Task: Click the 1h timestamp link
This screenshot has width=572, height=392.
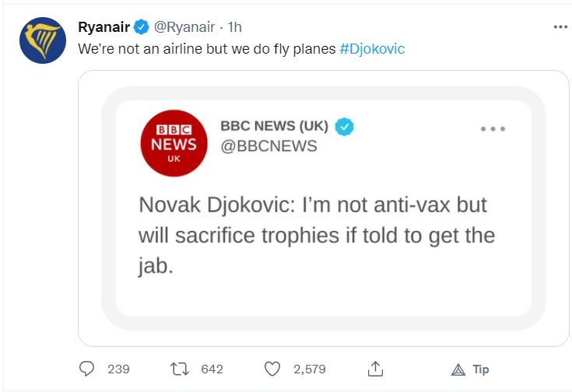Action: [234, 27]
